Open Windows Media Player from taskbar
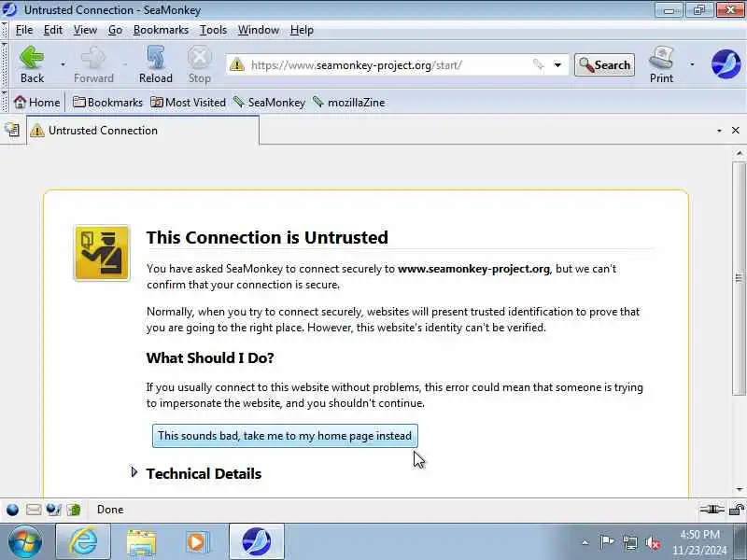 [x=197, y=541]
